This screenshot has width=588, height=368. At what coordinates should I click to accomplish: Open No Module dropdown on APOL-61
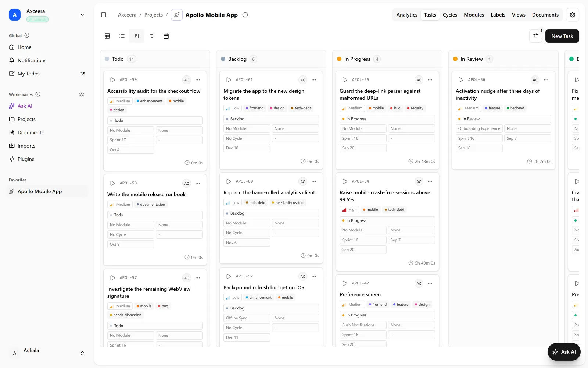tap(247, 128)
